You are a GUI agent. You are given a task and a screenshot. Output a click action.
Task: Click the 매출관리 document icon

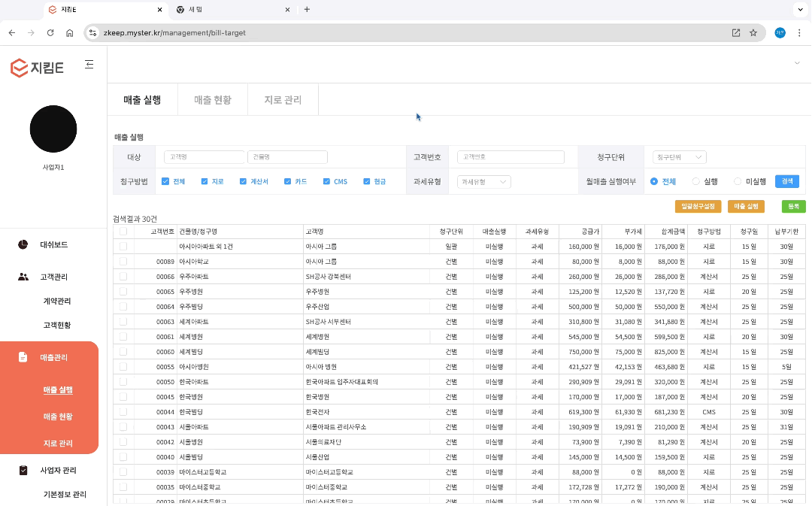coord(23,357)
